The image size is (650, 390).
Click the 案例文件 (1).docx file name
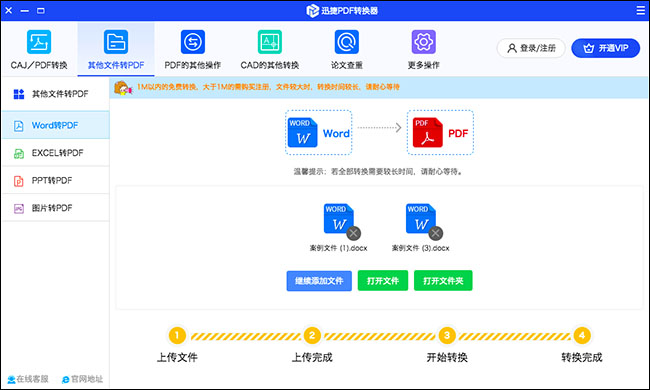point(338,248)
